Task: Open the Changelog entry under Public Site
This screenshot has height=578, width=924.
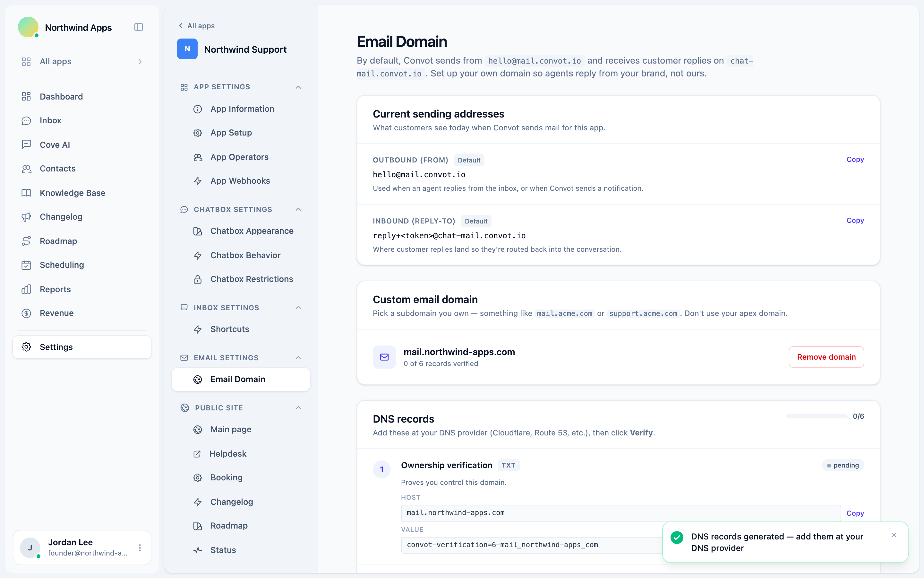Action: click(x=241, y=502)
